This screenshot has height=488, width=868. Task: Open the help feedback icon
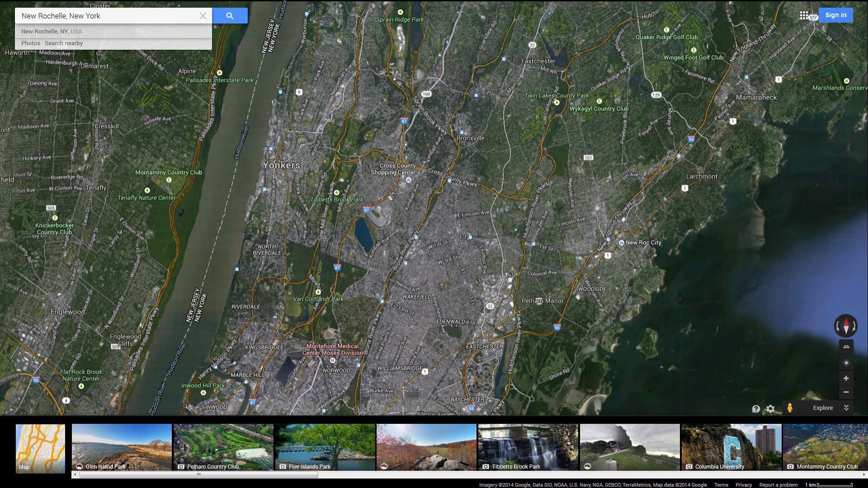click(756, 409)
